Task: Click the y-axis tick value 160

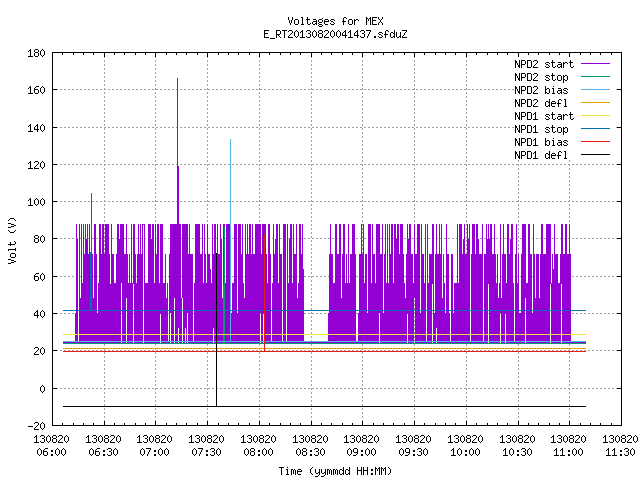Action: [36, 90]
